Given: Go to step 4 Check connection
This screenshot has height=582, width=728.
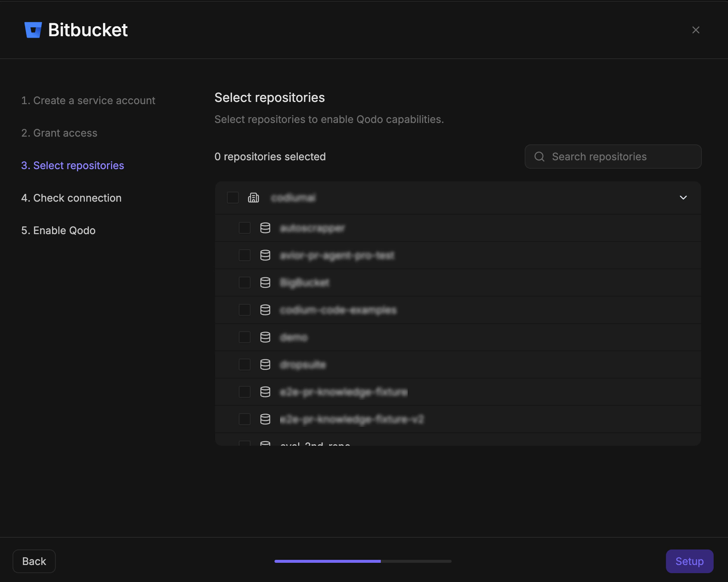Looking at the screenshot, I should pyautogui.click(x=71, y=198).
